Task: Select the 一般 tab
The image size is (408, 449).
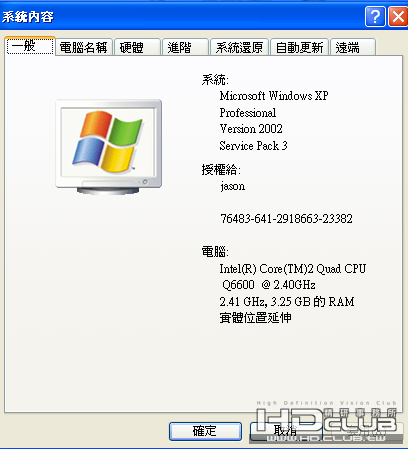Action: click(30, 46)
